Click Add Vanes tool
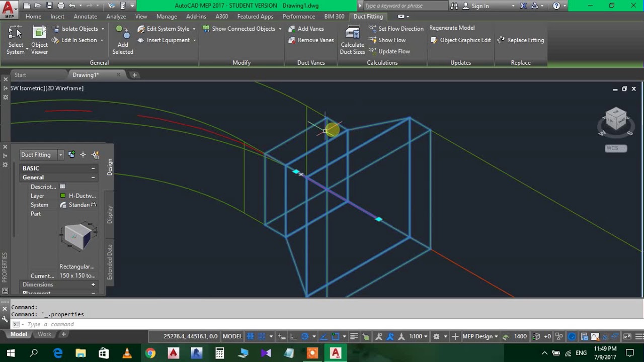Screen dimensions: 644x362 pyautogui.click(x=306, y=29)
